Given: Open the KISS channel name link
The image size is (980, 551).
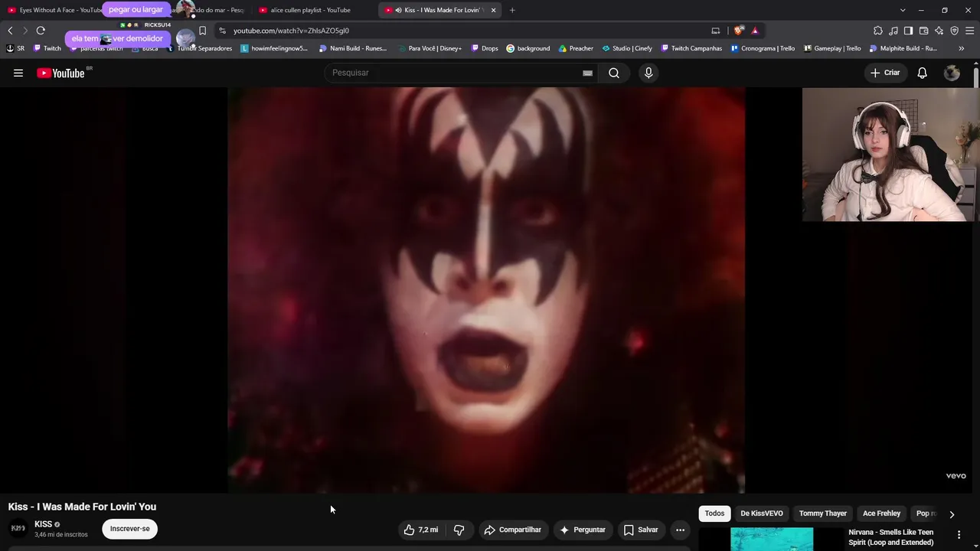Looking at the screenshot, I should 43,524.
